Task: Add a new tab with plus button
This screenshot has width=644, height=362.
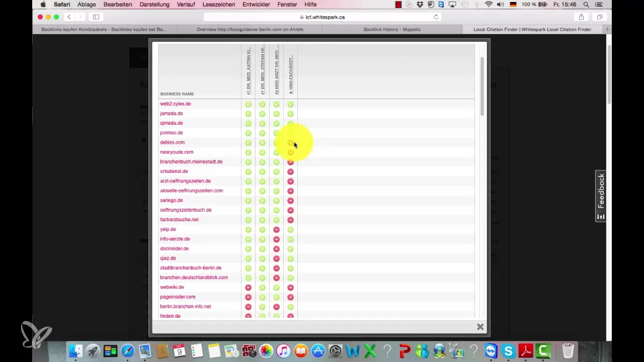Action: tap(607, 29)
